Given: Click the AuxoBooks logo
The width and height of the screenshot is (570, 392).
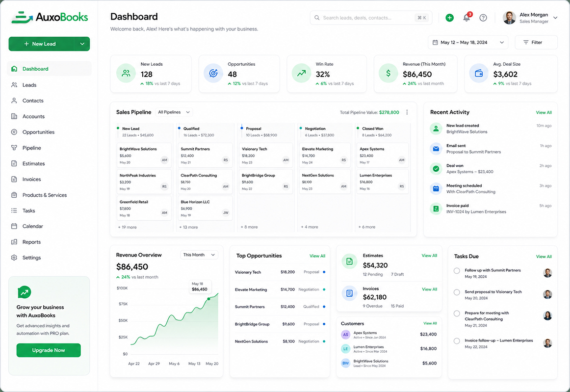Looking at the screenshot, I should (50, 17).
